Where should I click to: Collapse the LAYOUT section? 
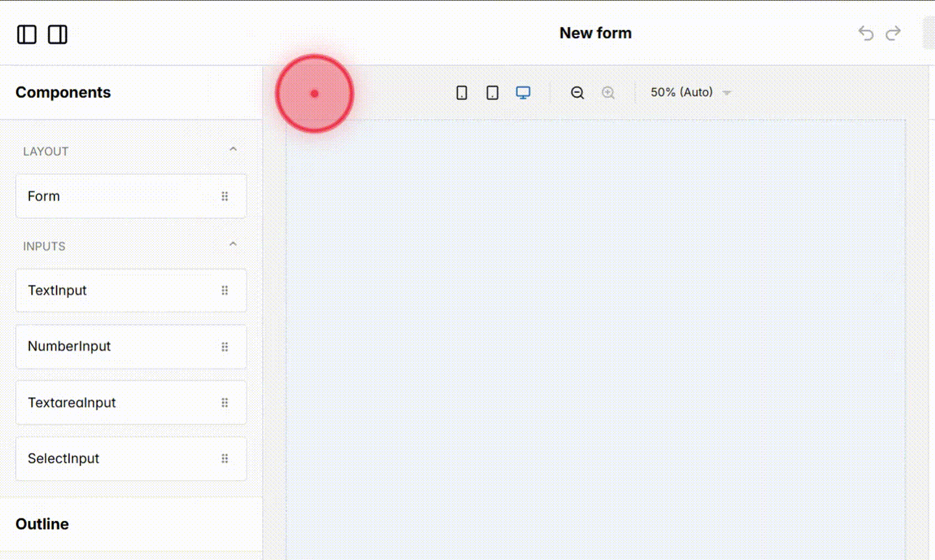click(x=233, y=149)
